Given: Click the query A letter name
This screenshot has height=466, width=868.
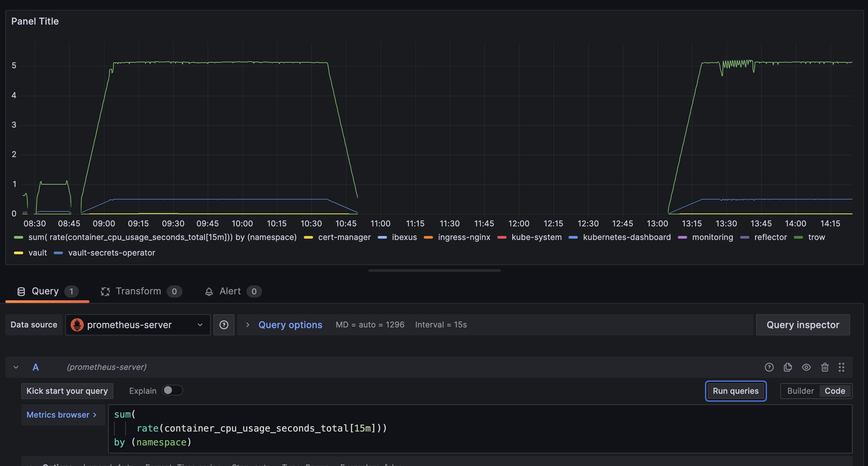Looking at the screenshot, I should coord(35,367).
